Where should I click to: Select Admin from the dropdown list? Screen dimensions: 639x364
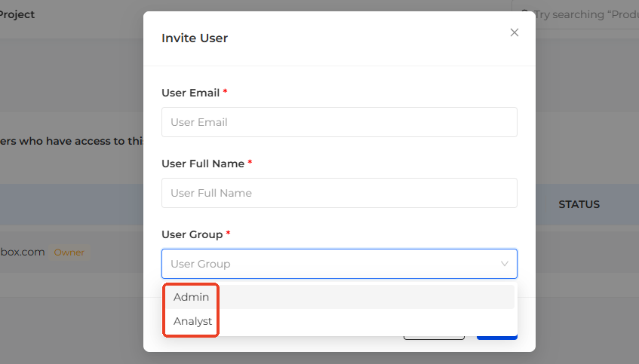[192, 297]
